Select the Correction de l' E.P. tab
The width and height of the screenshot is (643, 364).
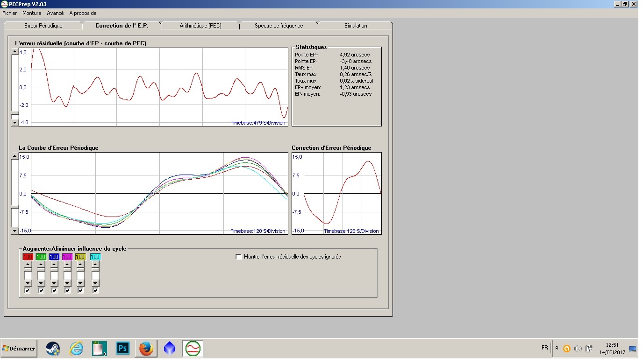pos(121,26)
